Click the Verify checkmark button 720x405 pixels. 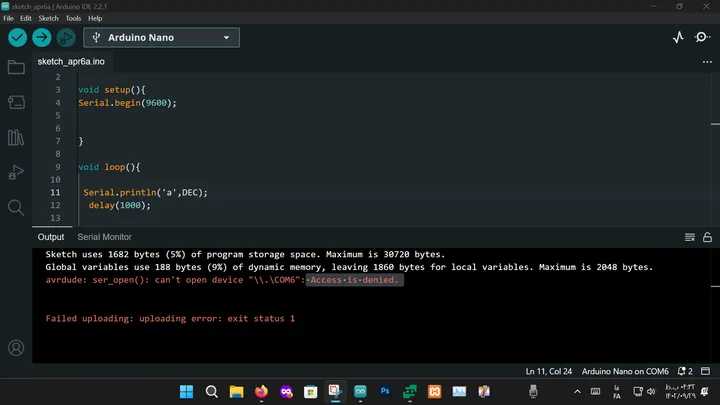click(x=17, y=38)
